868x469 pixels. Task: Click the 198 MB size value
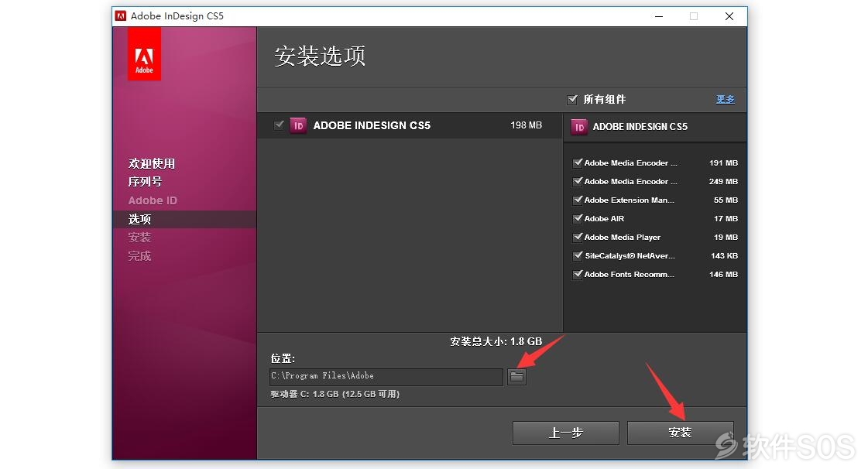[526, 125]
